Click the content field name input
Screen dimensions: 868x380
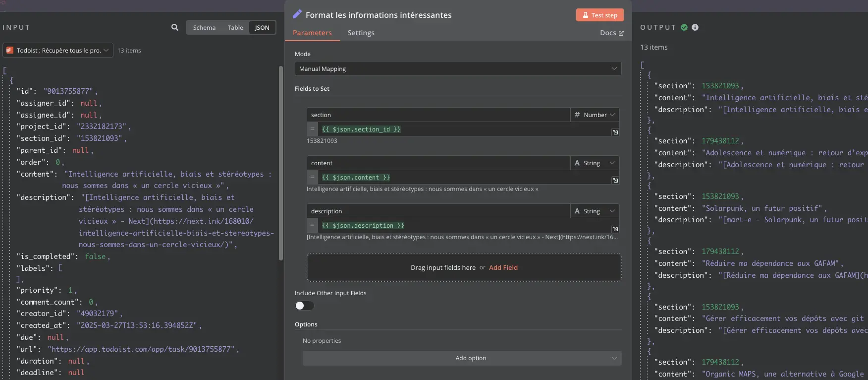pyautogui.click(x=438, y=163)
